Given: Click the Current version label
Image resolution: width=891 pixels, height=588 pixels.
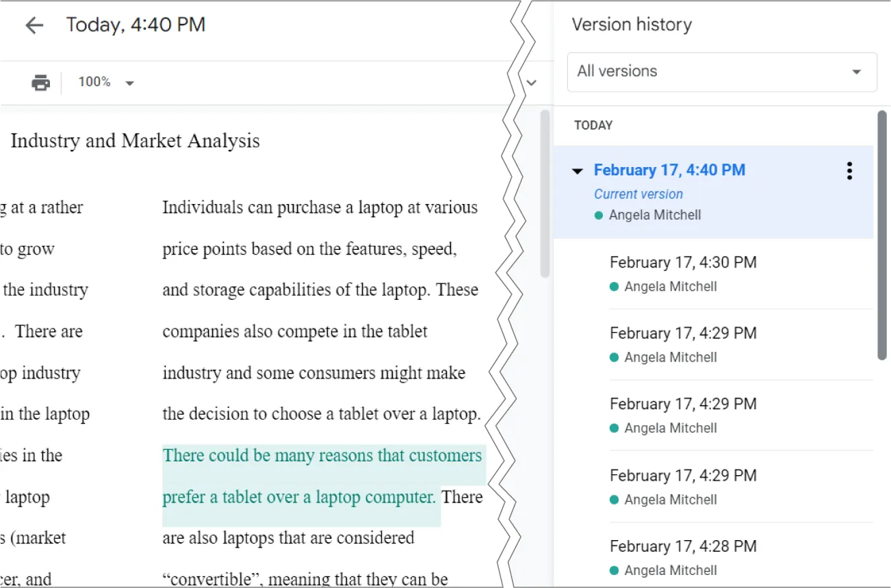Looking at the screenshot, I should (638, 194).
